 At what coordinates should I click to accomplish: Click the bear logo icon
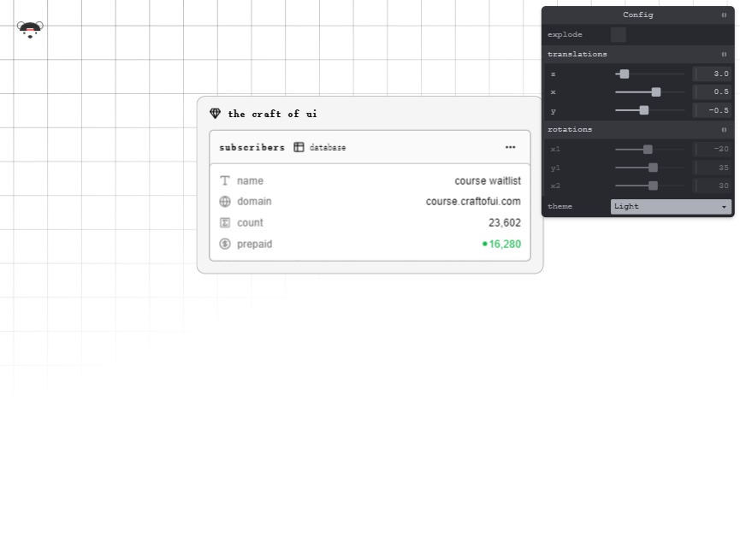coord(30,29)
